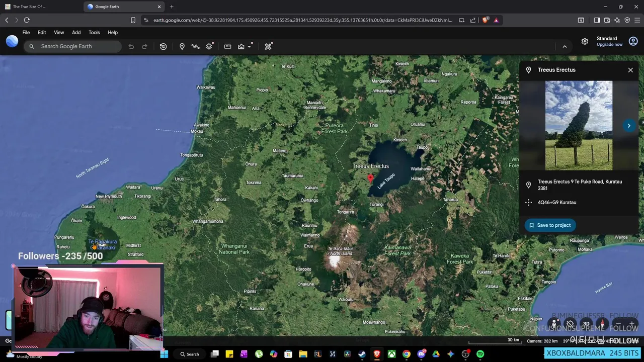
Task: Click the Tūrangi town label
Action: [376, 204]
